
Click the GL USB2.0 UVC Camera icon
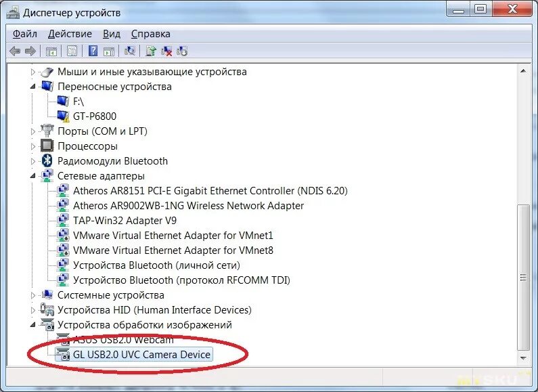pos(63,354)
